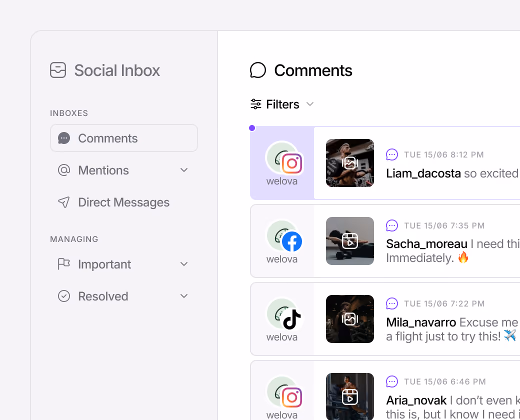Image resolution: width=520 pixels, height=420 pixels.
Task: Click the TikTok badge on Mila_navarro row
Action: [x=292, y=319]
